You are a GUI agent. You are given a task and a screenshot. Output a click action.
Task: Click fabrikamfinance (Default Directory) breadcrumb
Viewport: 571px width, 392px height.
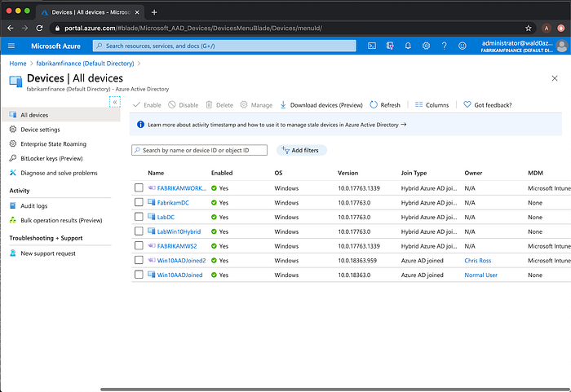tap(85, 64)
